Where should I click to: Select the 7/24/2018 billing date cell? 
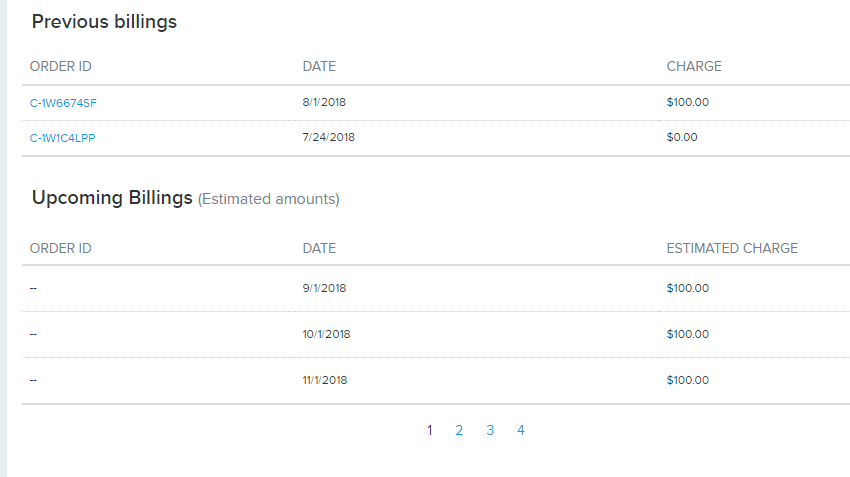329,137
